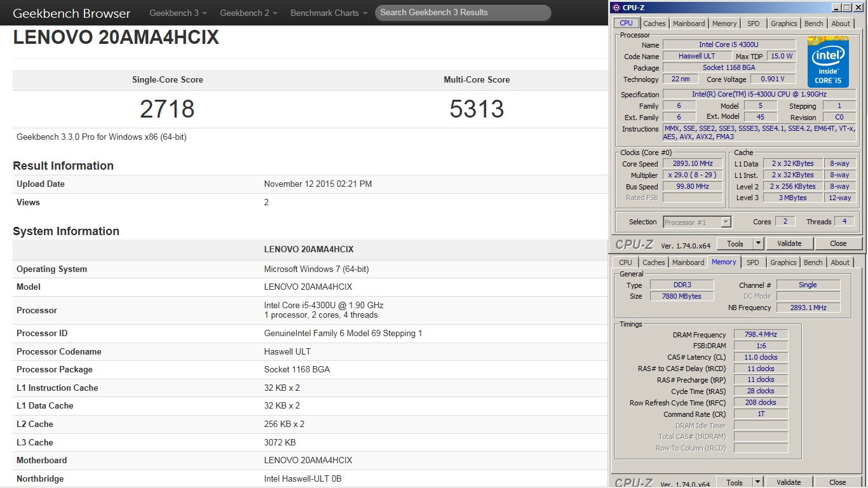The height and width of the screenshot is (488, 868).
Task: Open the Processor #1 selection combo box
Action: click(x=697, y=222)
